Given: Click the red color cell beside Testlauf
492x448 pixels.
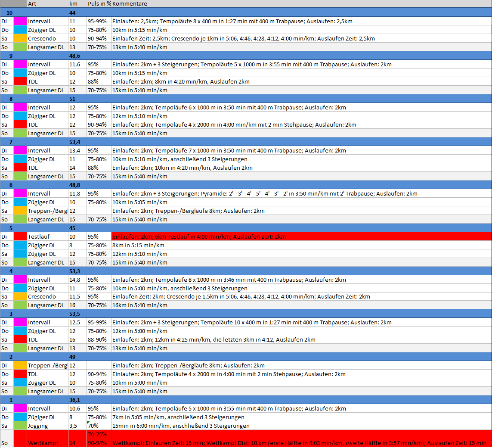Looking at the screenshot, I should [20, 236].
